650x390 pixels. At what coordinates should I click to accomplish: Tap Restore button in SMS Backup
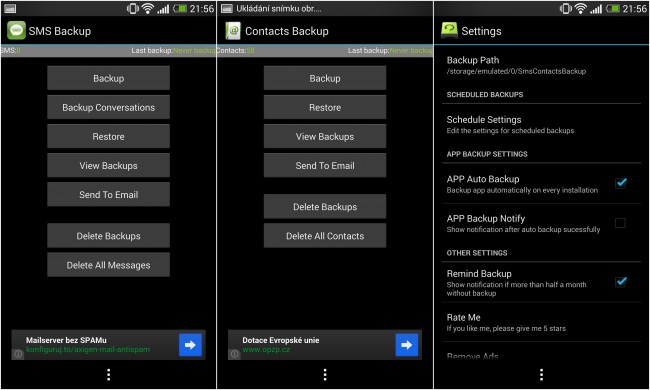109,136
